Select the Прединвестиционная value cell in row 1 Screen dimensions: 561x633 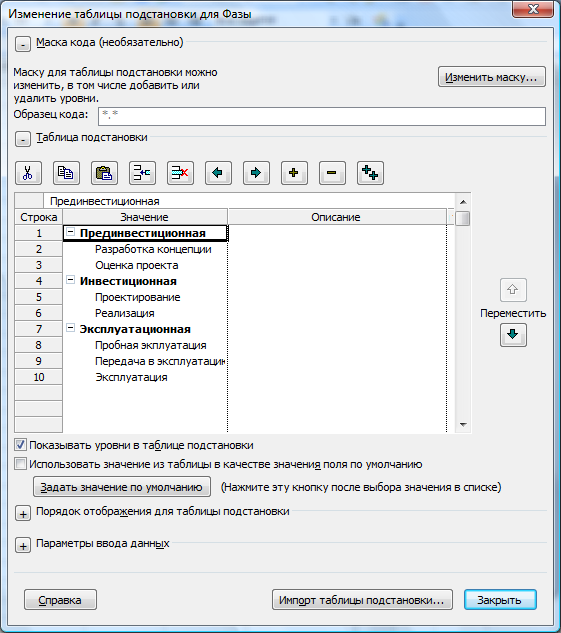(145, 233)
